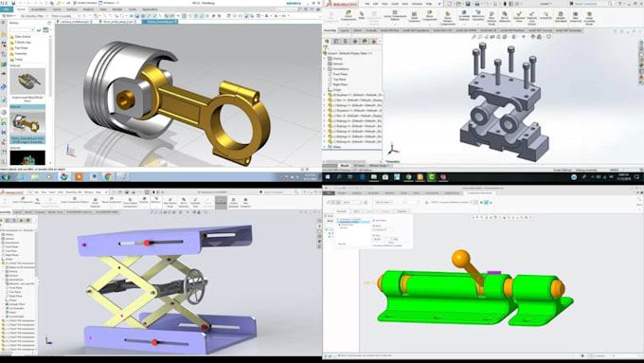The image size is (644, 363).
Task: Click Zoom to Fit in bearing-block SolidWorks view toolbar
Action: coord(474,37)
